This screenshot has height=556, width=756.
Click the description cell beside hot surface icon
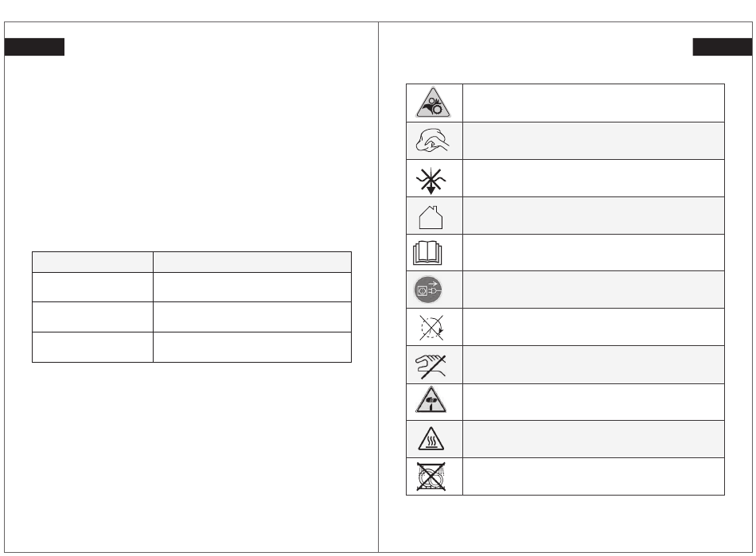(x=594, y=439)
